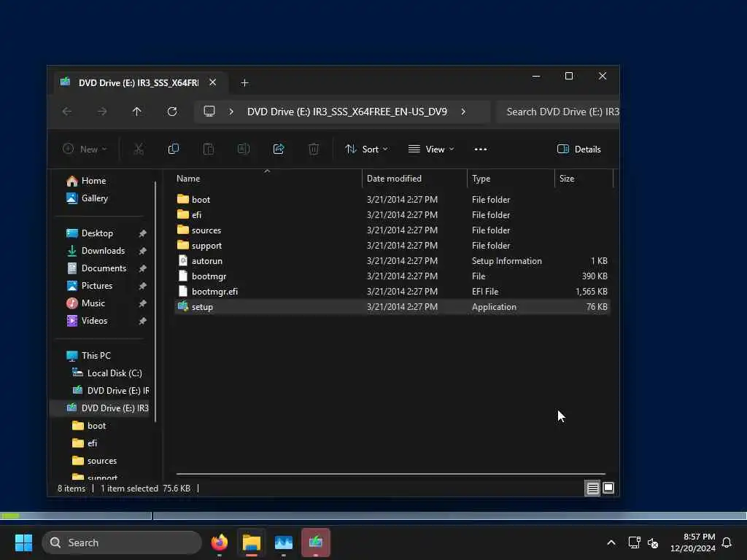The width and height of the screenshot is (747, 560).
Task: Open the See more ellipsis menu
Action: (x=481, y=149)
